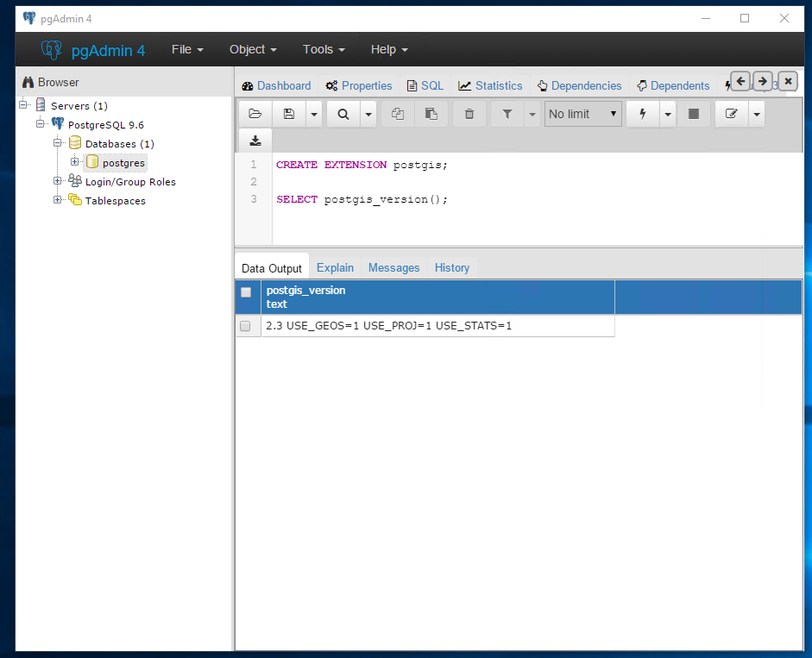Select the History tab

(x=452, y=267)
